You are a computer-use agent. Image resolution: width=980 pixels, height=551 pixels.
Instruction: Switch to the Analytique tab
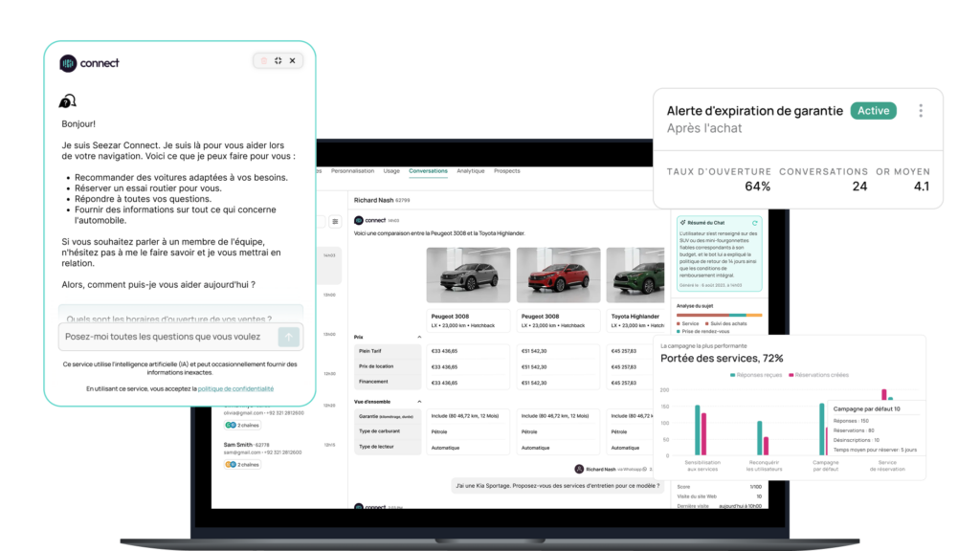click(x=470, y=171)
